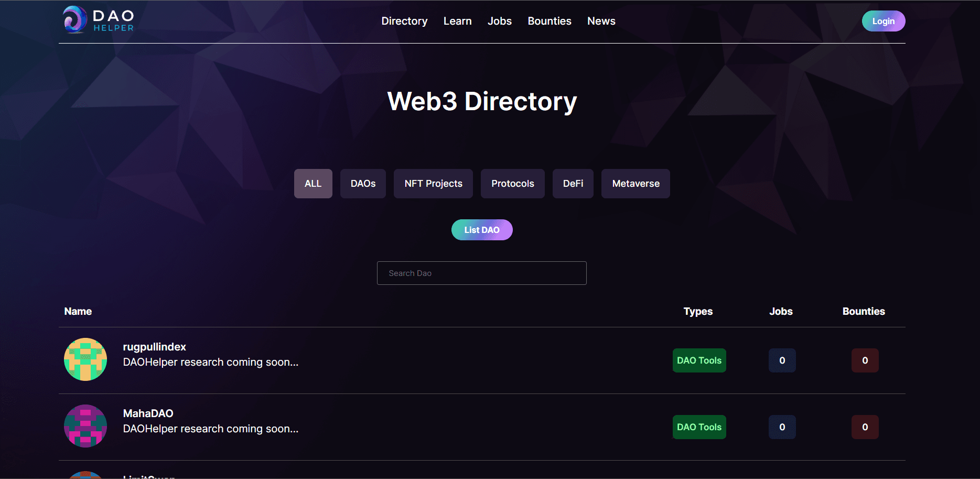Filter directory by DAOs
980x479 pixels.
(x=363, y=184)
